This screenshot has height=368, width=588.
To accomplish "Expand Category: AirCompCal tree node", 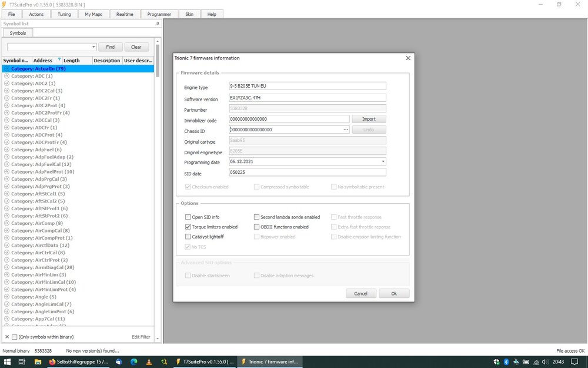I will pyautogui.click(x=6, y=231).
